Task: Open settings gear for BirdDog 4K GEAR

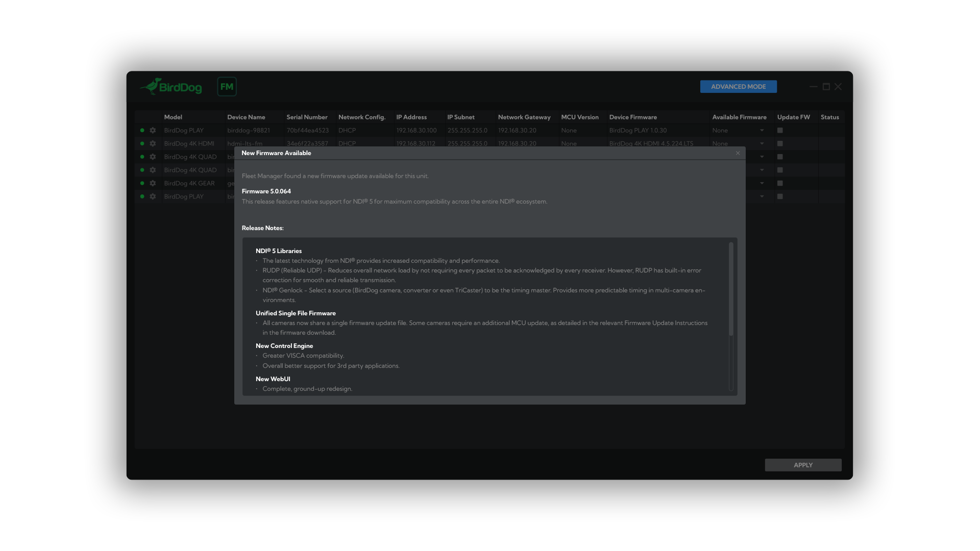Action: pyautogui.click(x=153, y=183)
